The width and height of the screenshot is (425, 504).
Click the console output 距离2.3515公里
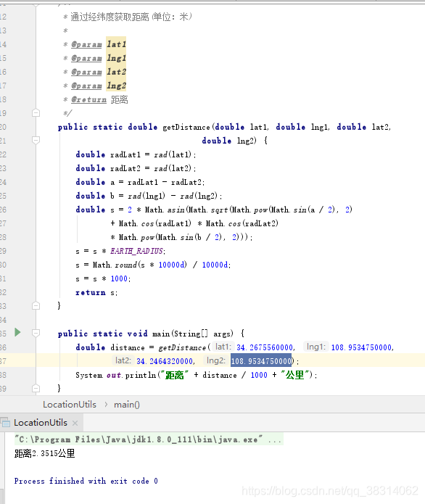(x=44, y=453)
